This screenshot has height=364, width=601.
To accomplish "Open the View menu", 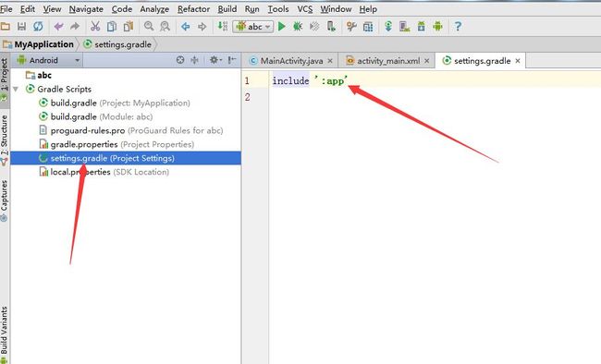I will 52,9.
